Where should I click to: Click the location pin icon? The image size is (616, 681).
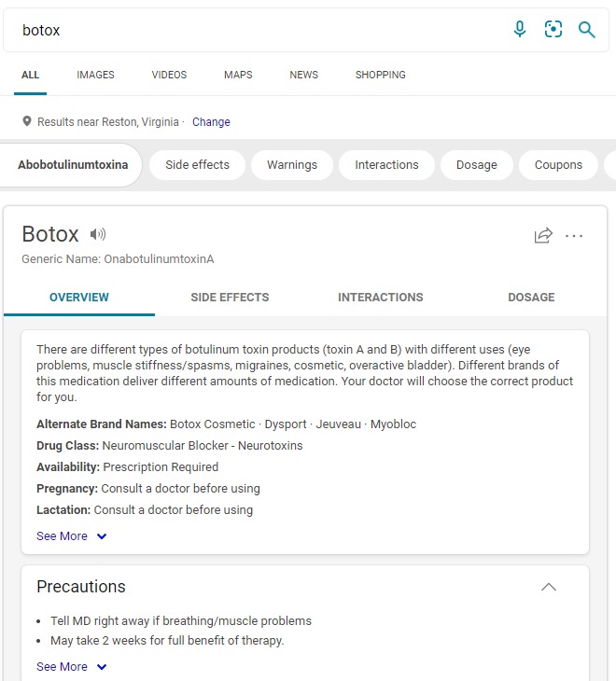(27, 121)
